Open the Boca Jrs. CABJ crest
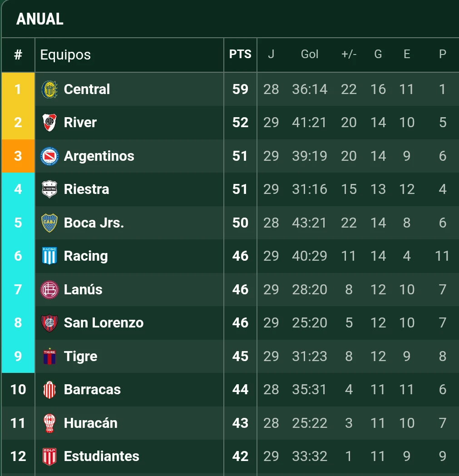The height and width of the screenshot is (476, 459). click(49, 223)
